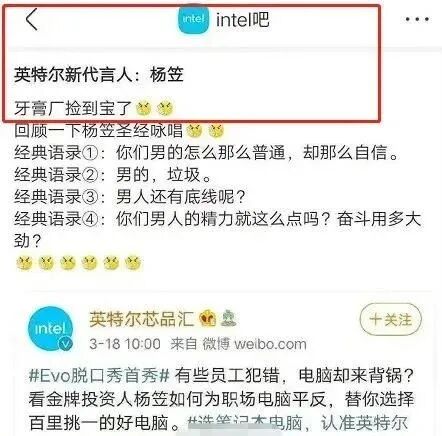Tap the green badge icon next to crown
Image resolution: width=442 pixels, height=436 pixels.
(x=228, y=318)
